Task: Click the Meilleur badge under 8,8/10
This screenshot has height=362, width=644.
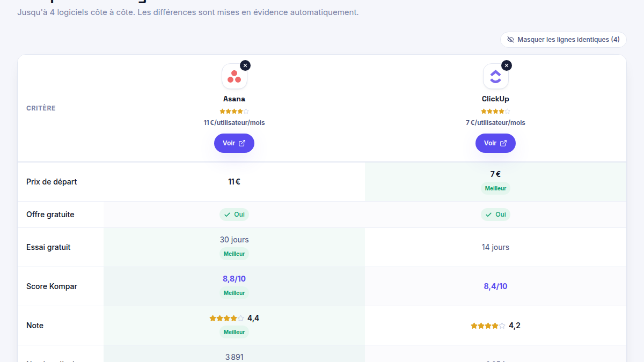Action: (x=234, y=293)
